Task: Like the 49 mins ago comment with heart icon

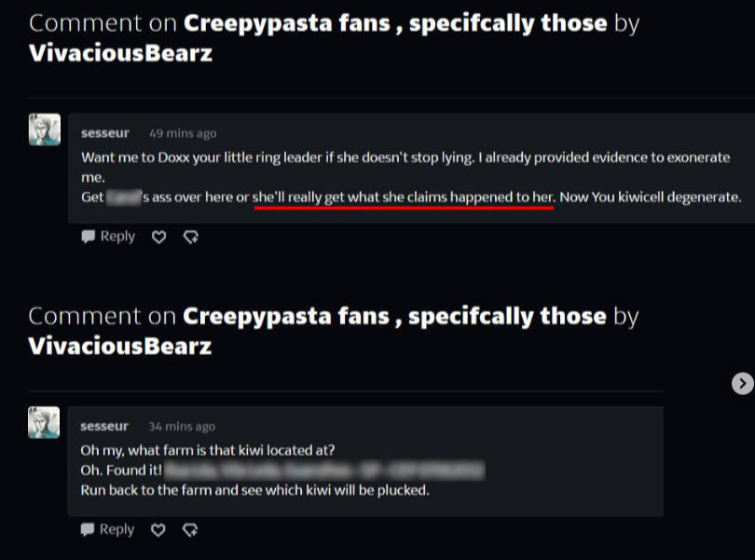Action: [158, 237]
